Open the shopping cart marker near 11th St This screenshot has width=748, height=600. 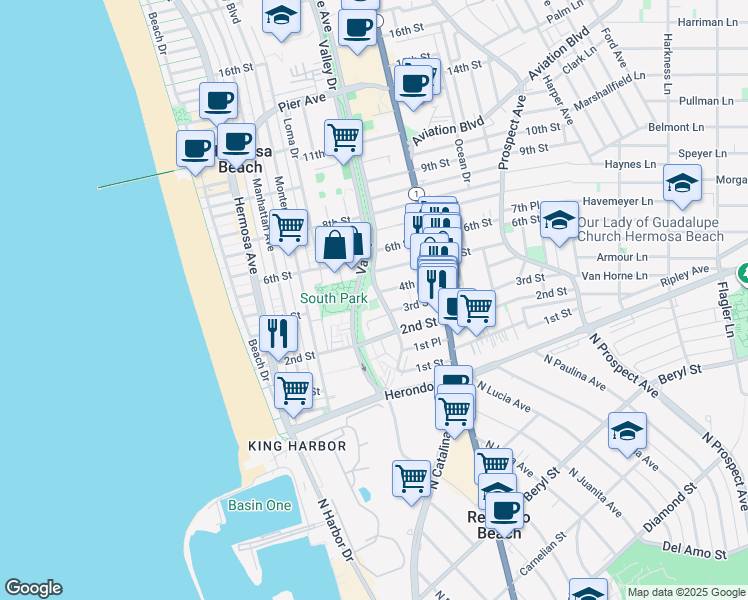pyautogui.click(x=343, y=137)
